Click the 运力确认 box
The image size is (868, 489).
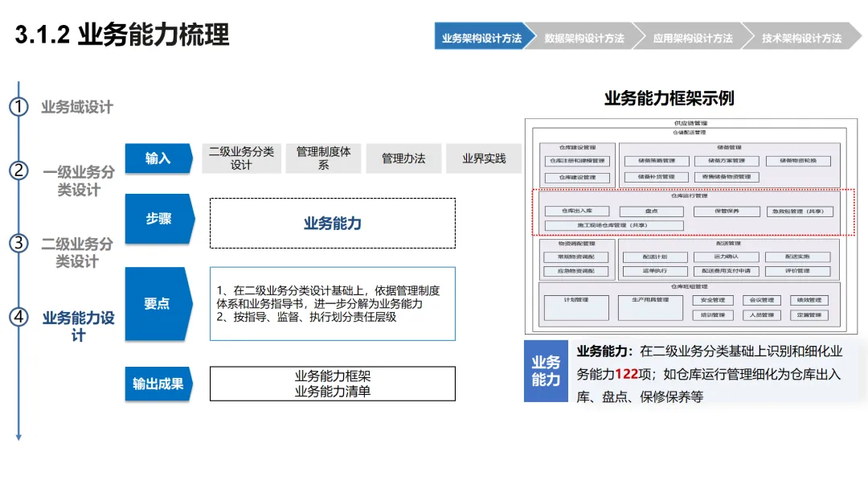(x=727, y=257)
